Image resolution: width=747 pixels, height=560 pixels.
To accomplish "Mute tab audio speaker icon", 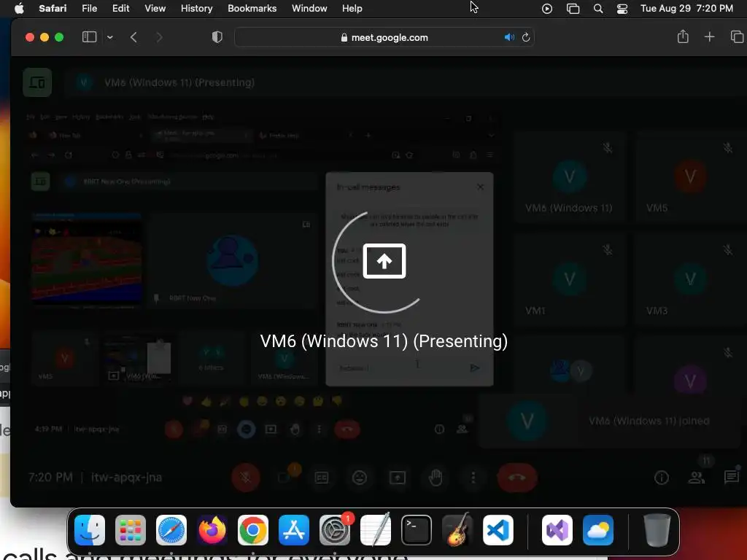I will click(x=509, y=37).
